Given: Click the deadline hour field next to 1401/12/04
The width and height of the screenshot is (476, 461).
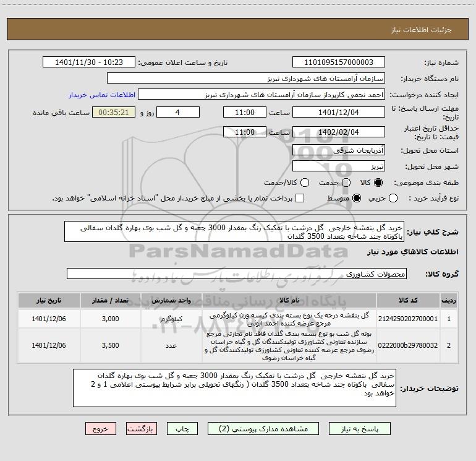Looking at the screenshot, I should tap(245, 112).
